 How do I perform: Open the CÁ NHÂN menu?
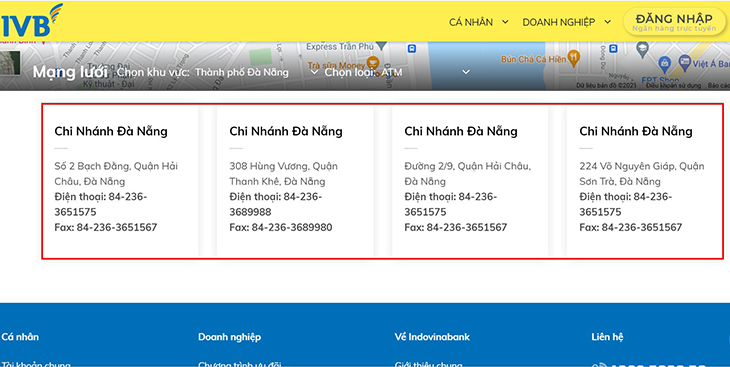[471, 22]
